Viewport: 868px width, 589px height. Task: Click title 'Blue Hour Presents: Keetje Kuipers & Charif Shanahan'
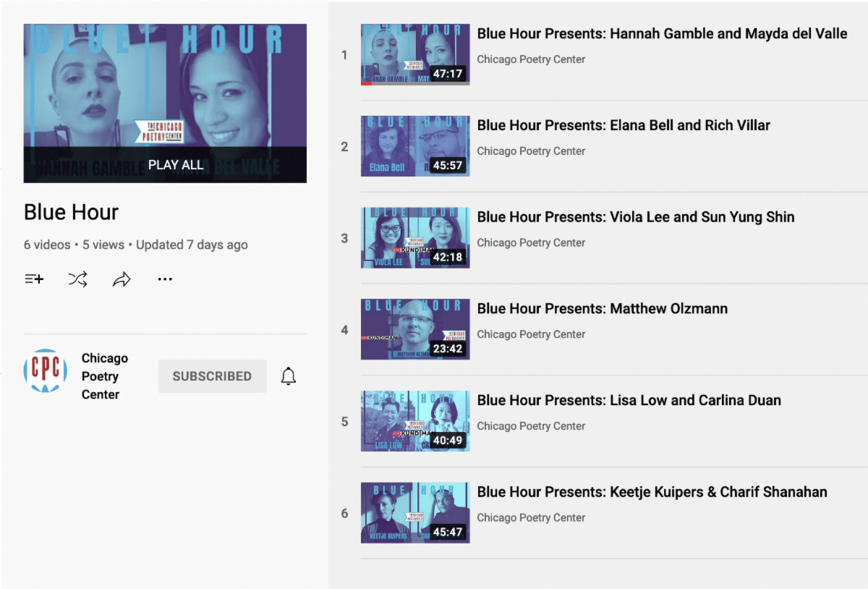[x=652, y=492]
